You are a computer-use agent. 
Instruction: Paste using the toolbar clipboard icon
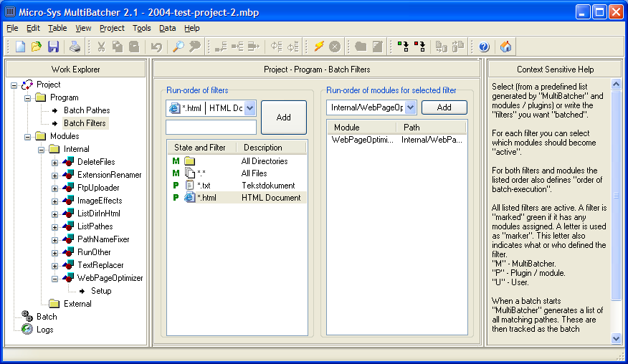[x=134, y=47]
